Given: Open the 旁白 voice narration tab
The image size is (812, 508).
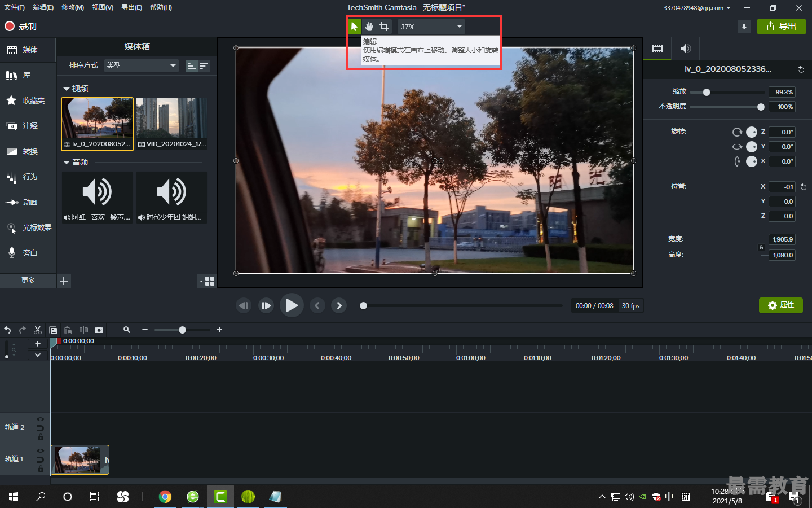Looking at the screenshot, I should pyautogui.click(x=28, y=253).
